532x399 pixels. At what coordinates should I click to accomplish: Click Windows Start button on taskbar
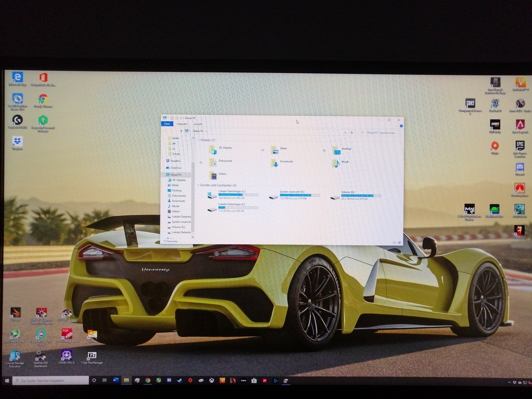coord(7,380)
